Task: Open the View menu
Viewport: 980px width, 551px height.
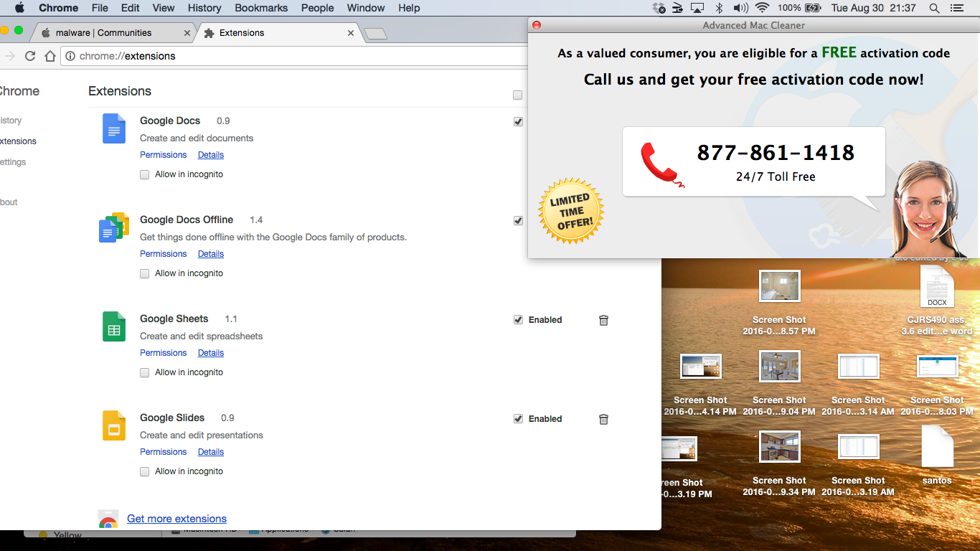Action: 164,8
